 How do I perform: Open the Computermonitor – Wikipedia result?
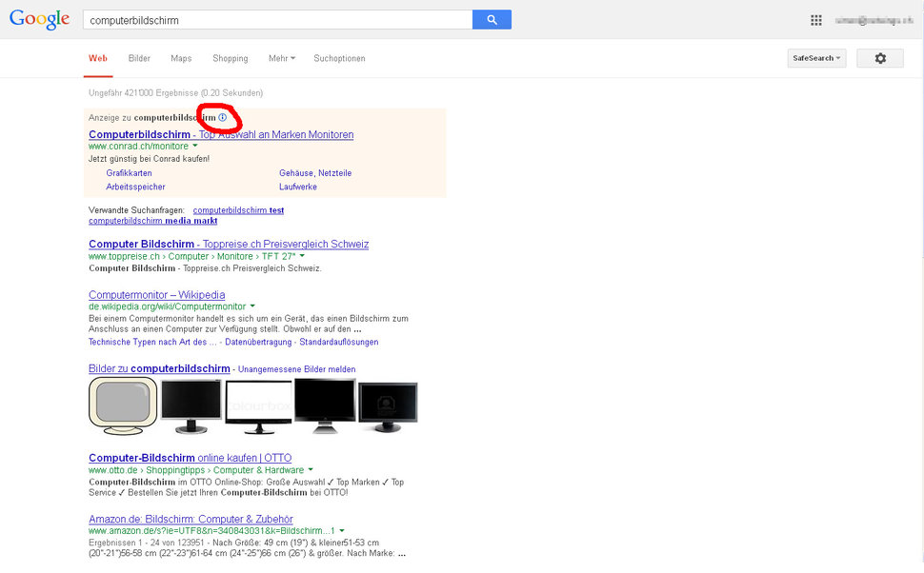156,295
